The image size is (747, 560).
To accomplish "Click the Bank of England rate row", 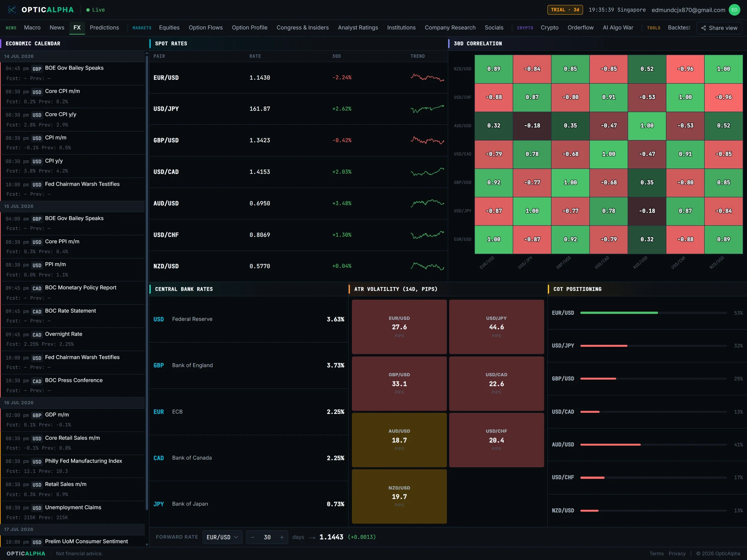I will [x=249, y=365].
